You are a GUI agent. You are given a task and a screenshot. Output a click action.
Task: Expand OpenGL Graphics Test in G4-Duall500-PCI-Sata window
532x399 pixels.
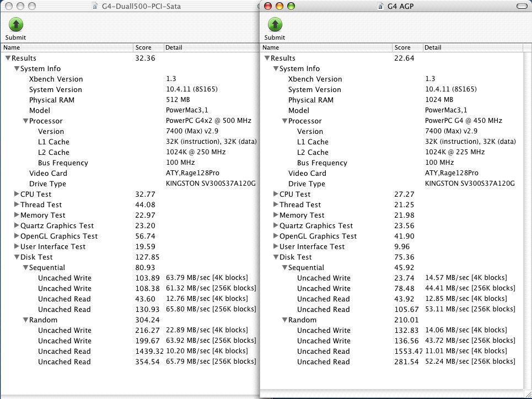pyautogui.click(x=17, y=236)
